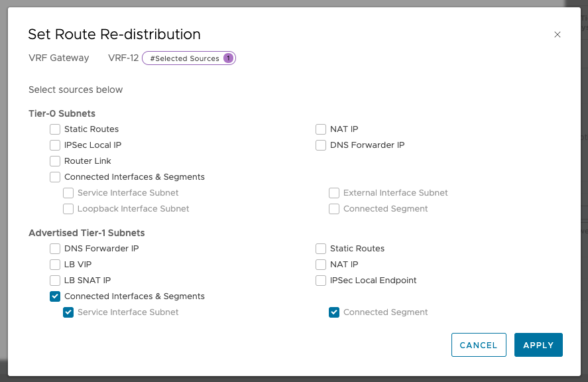Check the External Interface Subnet box
588x382 pixels.
(334, 193)
